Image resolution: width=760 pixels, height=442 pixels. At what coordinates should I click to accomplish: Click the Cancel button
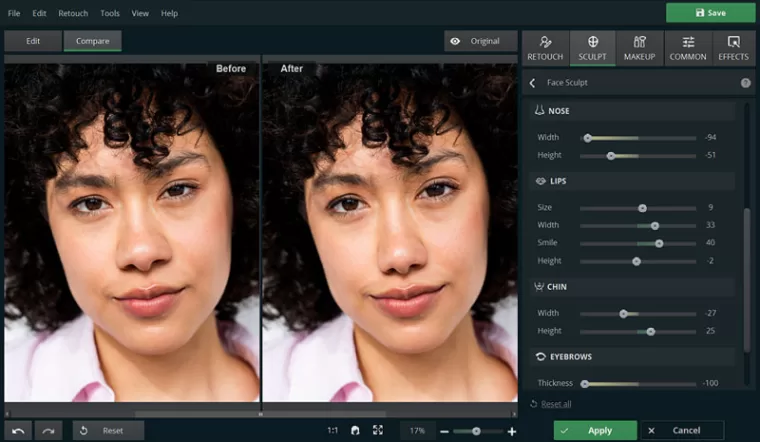click(682, 430)
